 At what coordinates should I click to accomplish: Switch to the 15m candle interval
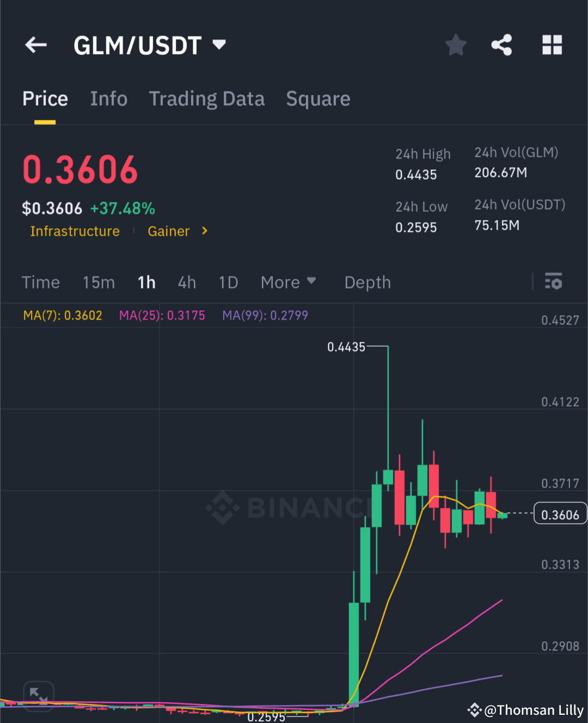tap(99, 282)
